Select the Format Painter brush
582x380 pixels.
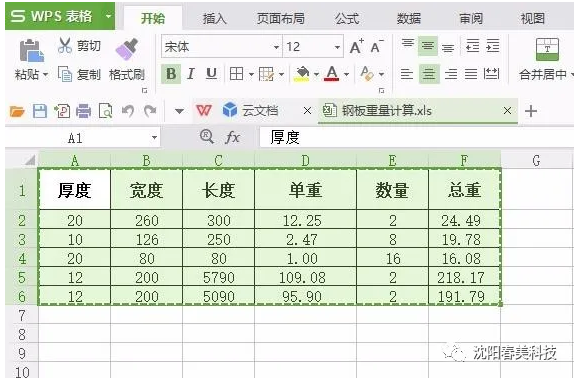[127, 49]
